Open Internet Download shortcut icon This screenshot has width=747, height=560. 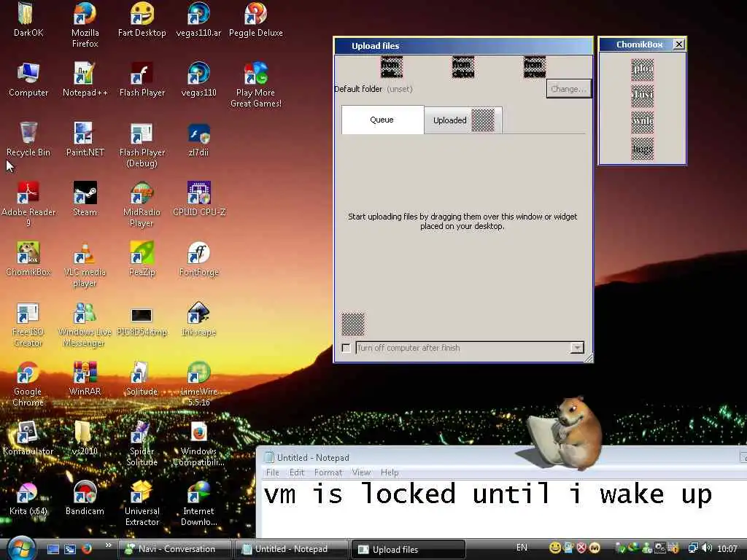click(198, 504)
